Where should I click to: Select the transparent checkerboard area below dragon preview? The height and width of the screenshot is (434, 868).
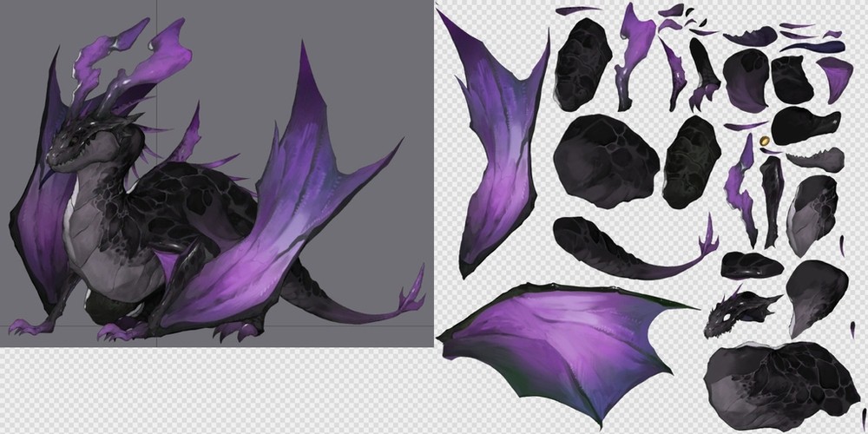click(217, 391)
